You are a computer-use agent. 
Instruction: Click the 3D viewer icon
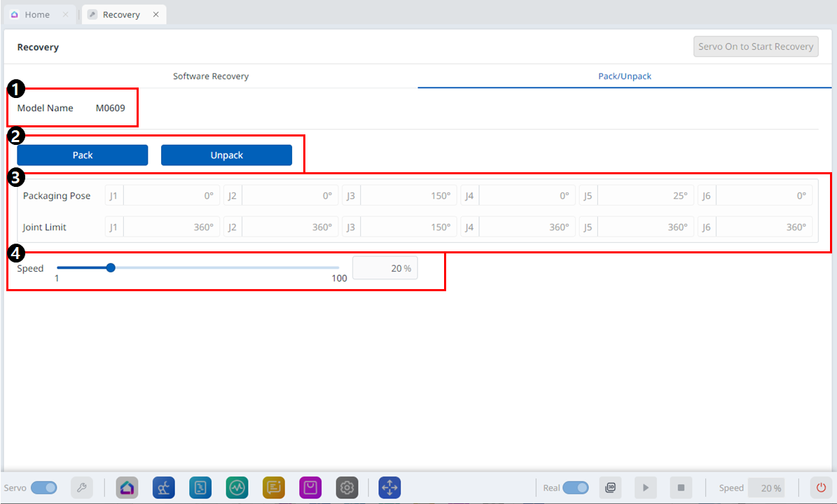pos(611,487)
